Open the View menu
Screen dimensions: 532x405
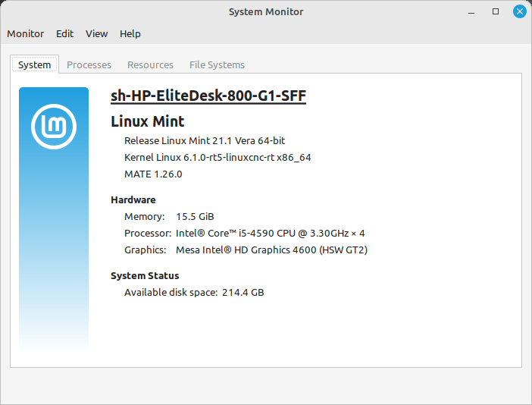[97, 33]
